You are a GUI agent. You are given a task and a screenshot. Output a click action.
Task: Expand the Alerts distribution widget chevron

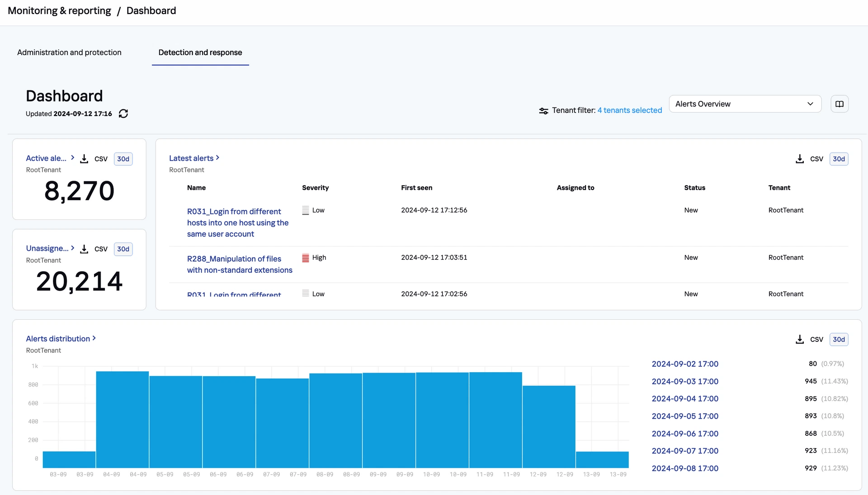pyautogui.click(x=94, y=338)
